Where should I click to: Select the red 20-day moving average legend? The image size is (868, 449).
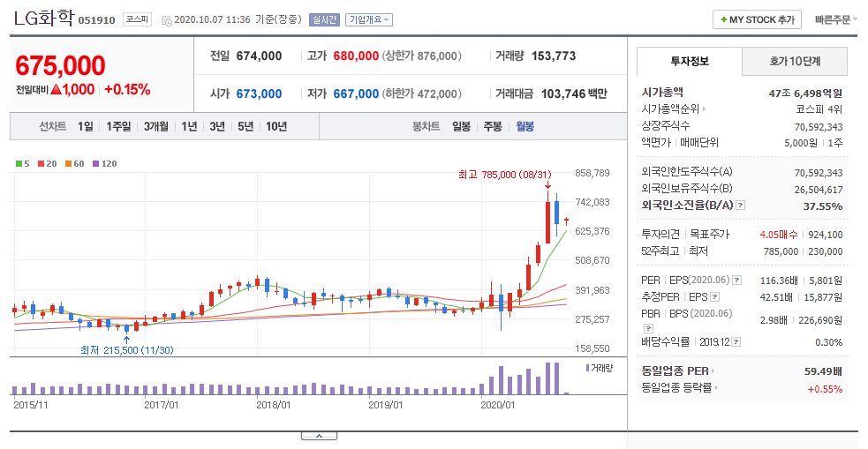click(x=48, y=164)
